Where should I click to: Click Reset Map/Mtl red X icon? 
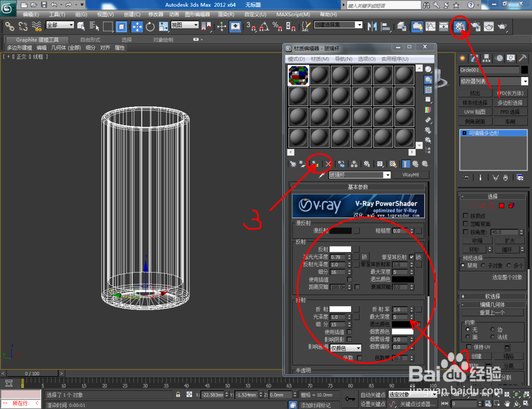coord(328,164)
